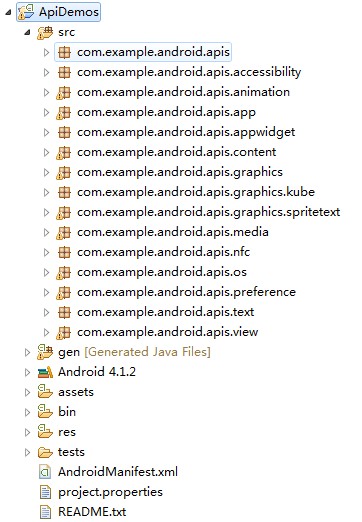Click the README.txt file icon
Screen dimensions: 362x522
click(45, 512)
